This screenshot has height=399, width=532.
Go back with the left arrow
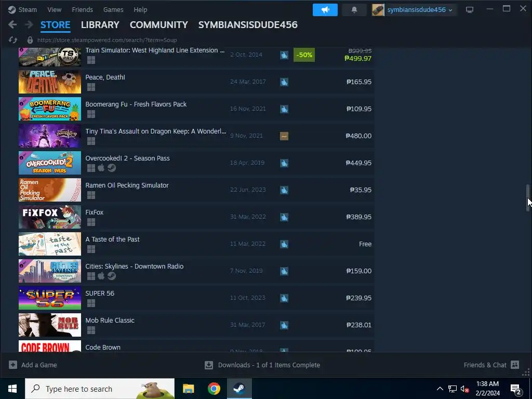coord(12,24)
